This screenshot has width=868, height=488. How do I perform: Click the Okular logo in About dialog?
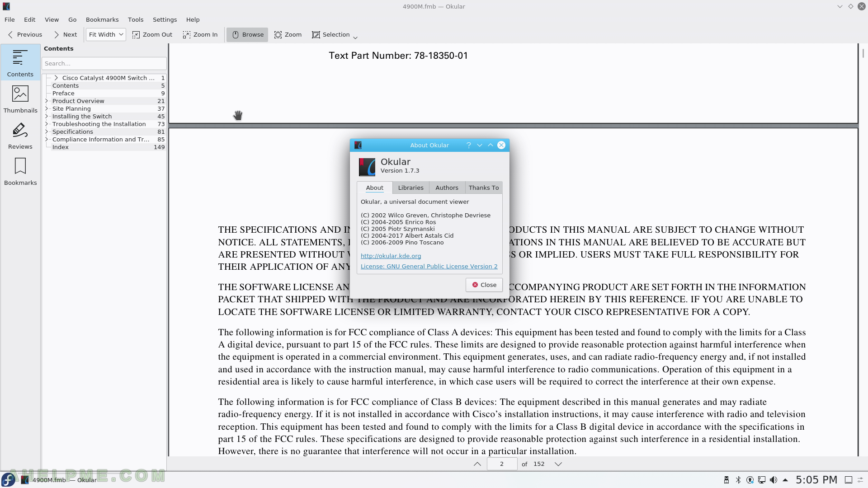[367, 167]
